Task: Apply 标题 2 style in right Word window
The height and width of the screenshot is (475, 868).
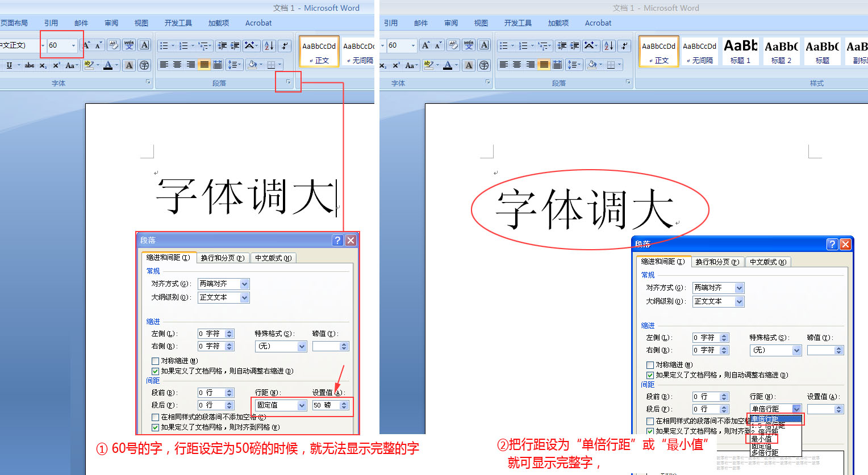Action: coord(781,51)
